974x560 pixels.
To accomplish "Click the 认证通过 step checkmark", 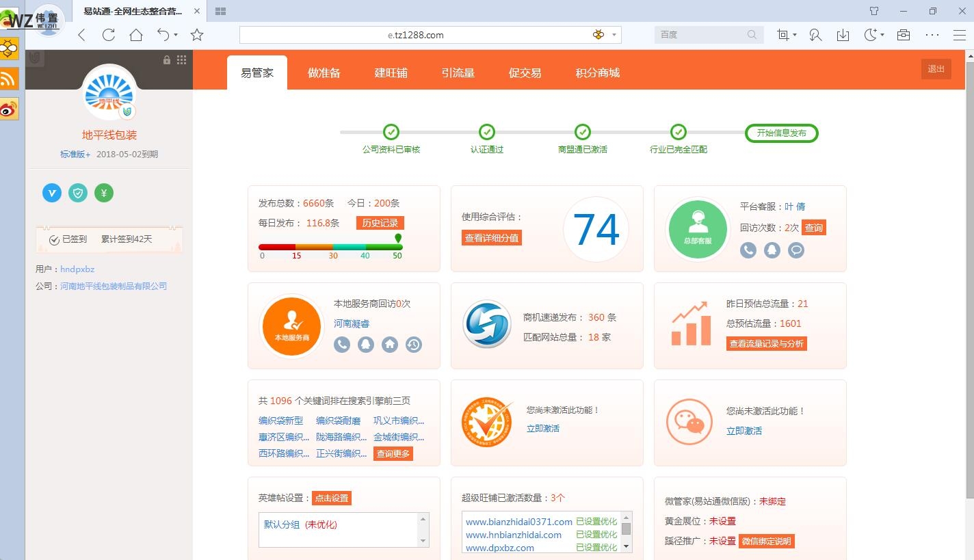I will point(486,132).
